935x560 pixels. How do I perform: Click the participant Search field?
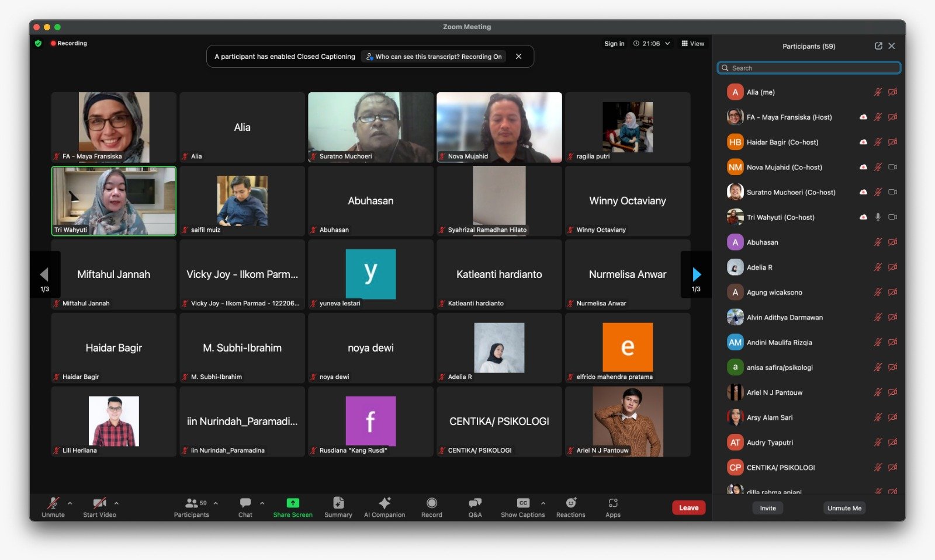click(809, 68)
